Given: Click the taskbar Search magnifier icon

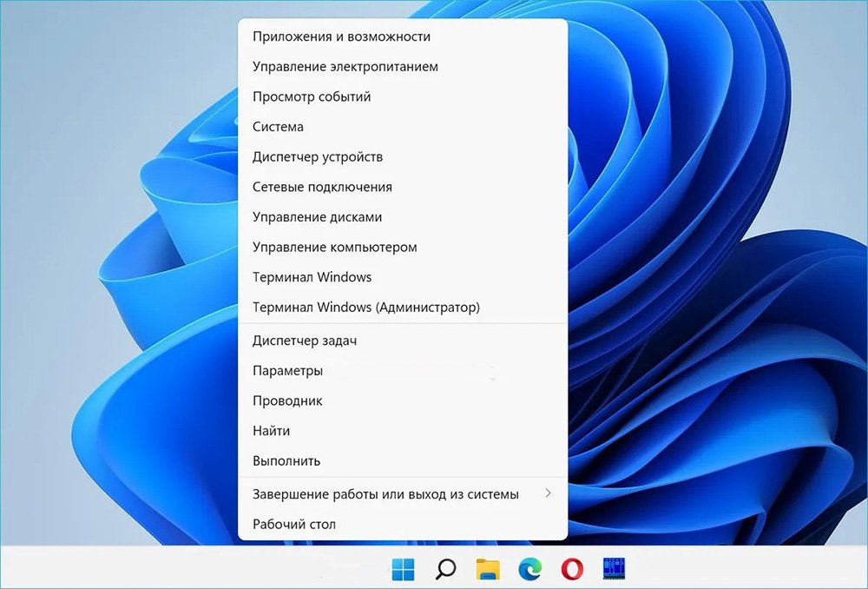Looking at the screenshot, I should click(x=445, y=569).
